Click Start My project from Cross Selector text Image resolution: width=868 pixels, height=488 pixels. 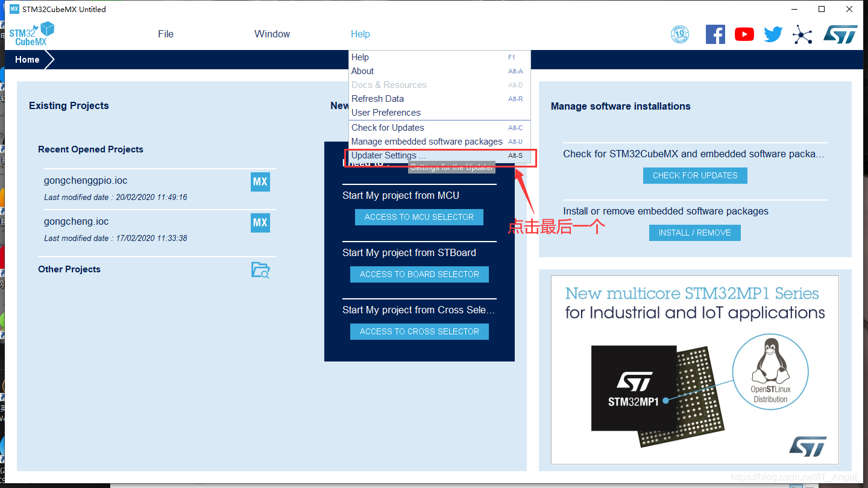[418, 310]
